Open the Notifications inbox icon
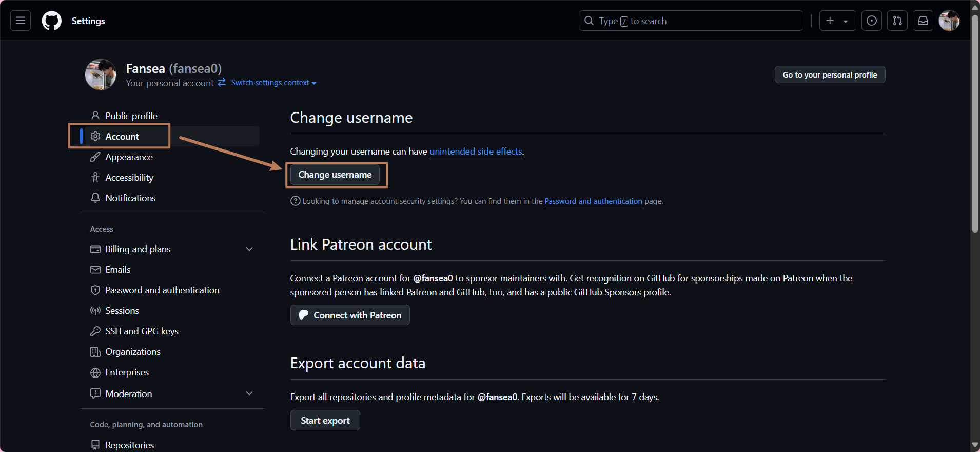 pos(923,21)
